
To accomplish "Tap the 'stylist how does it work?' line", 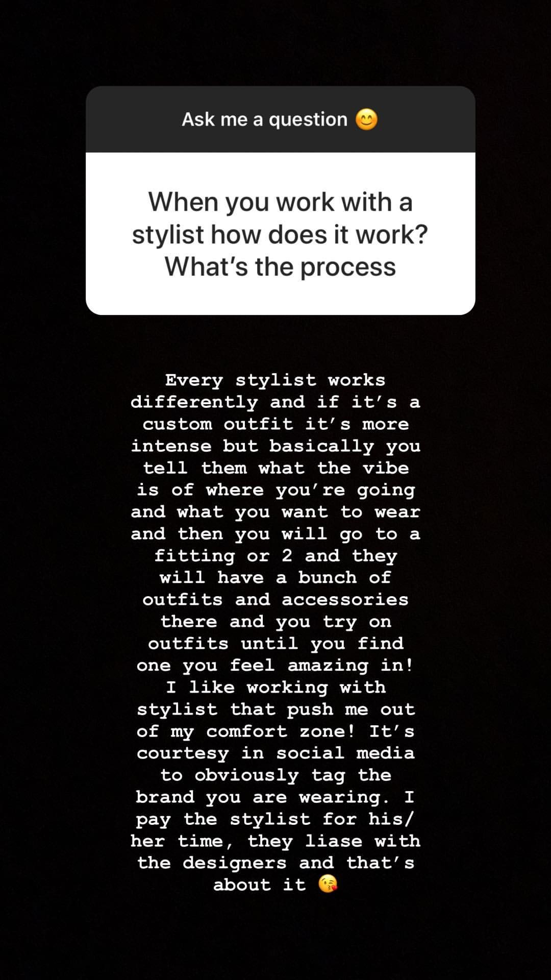I will tap(280, 234).
